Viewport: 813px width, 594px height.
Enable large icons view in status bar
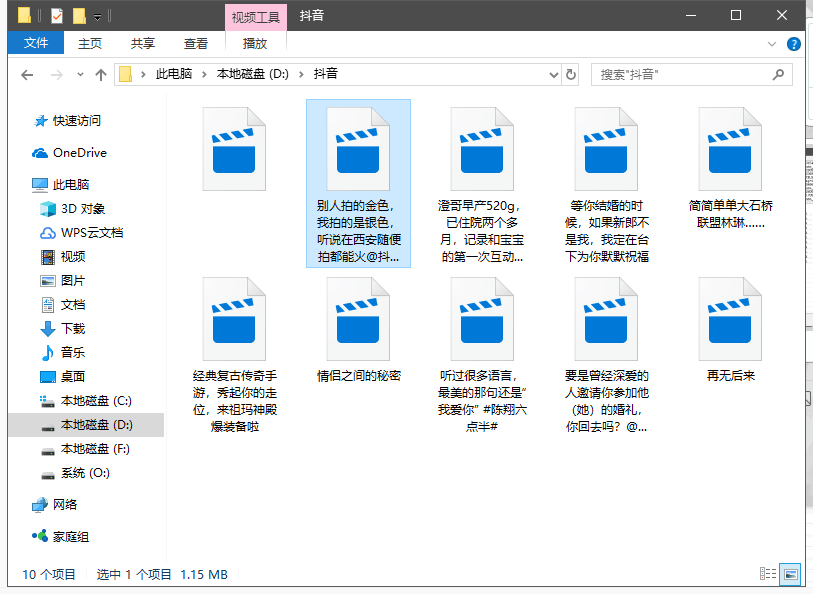click(789, 573)
